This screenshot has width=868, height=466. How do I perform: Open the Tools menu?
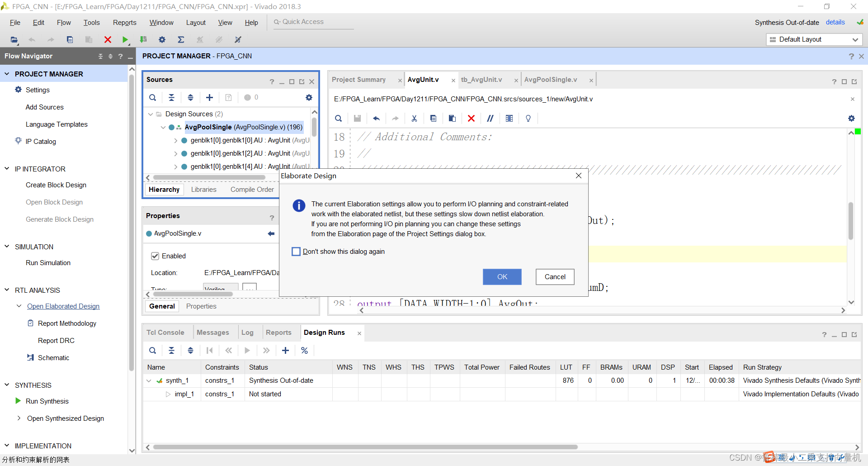click(x=91, y=23)
